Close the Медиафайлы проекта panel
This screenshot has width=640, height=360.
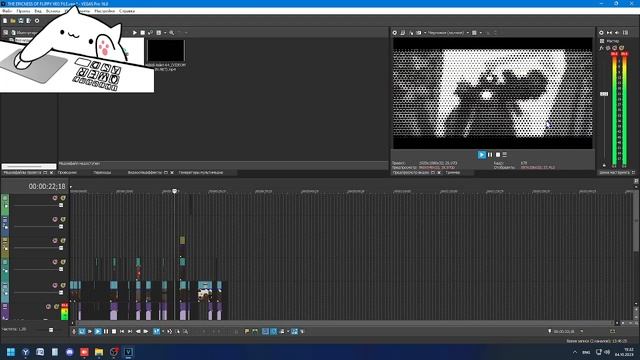(51, 173)
